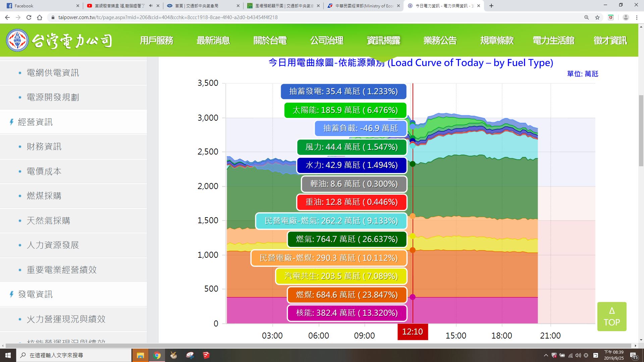This screenshot has width=644, height=362.
Task: Open Chrome three-dot menu
Action: point(637,17)
